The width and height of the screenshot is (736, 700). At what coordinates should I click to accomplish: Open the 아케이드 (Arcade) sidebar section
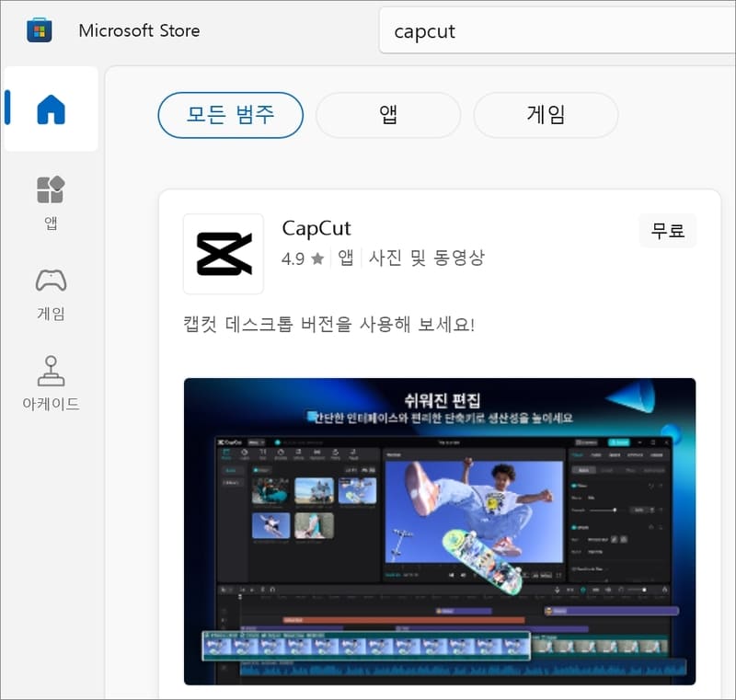click(51, 384)
